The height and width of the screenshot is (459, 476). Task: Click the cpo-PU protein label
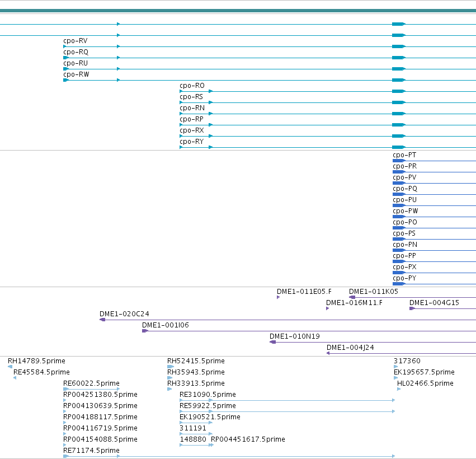[404, 200]
